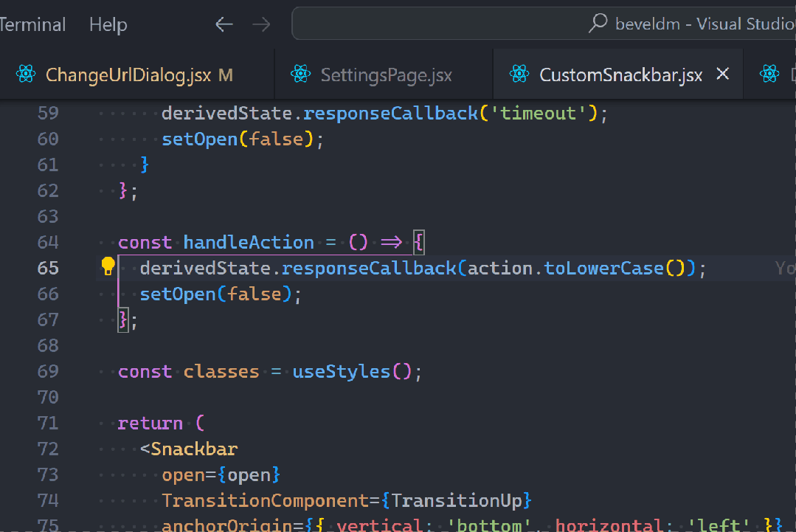Image resolution: width=796 pixels, height=532 pixels.
Task: Click React icon on ChangeUrlDialog.jsx tab
Action: coord(26,75)
